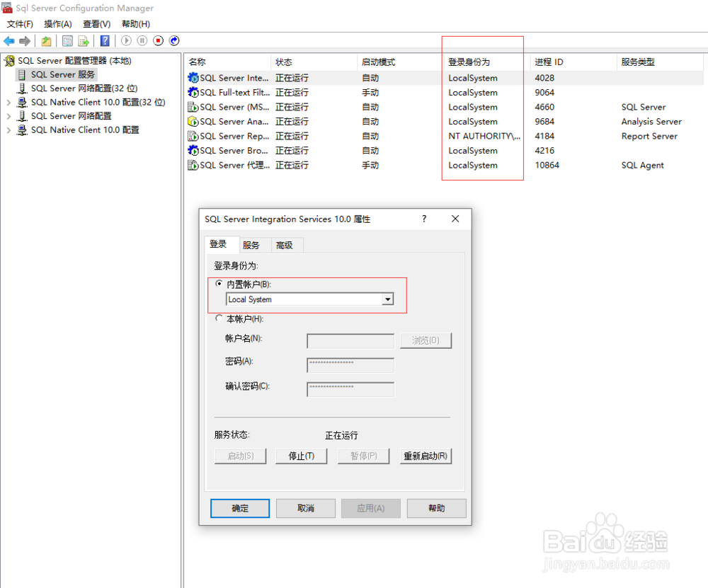
Task: Click the root SQL Server 配置管理器 tree icon
Action: (9, 60)
